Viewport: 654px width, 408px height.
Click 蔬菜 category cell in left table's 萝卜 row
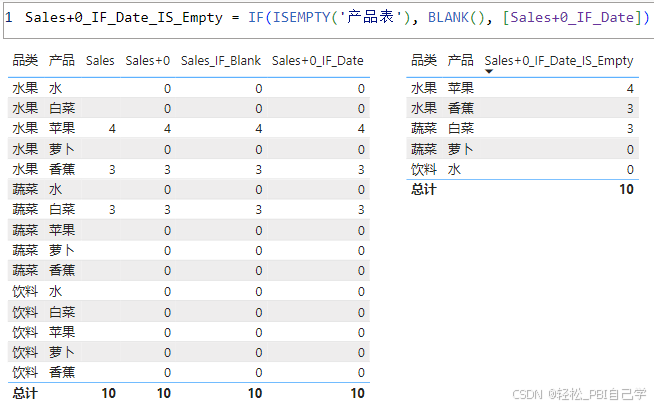(25, 250)
